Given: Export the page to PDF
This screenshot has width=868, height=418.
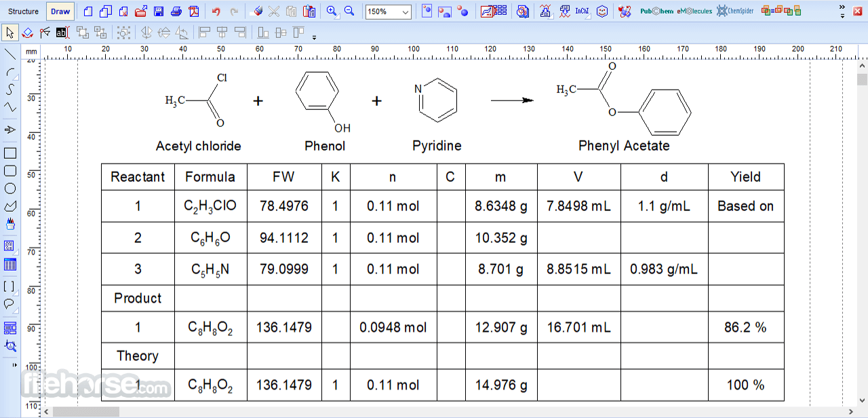Looking at the screenshot, I should click(194, 12).
